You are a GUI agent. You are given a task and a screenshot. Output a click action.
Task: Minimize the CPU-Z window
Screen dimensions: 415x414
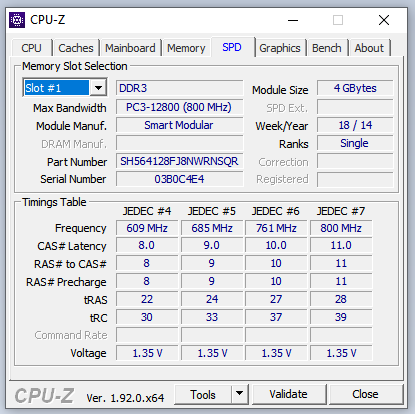(x=293, y=20)
